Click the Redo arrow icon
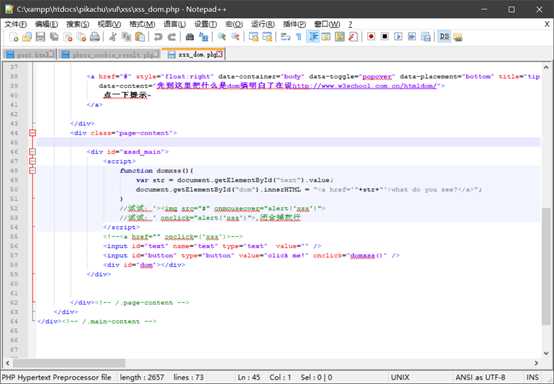The image size is (554, 384). pyautogui.click(x=171, y=37)
